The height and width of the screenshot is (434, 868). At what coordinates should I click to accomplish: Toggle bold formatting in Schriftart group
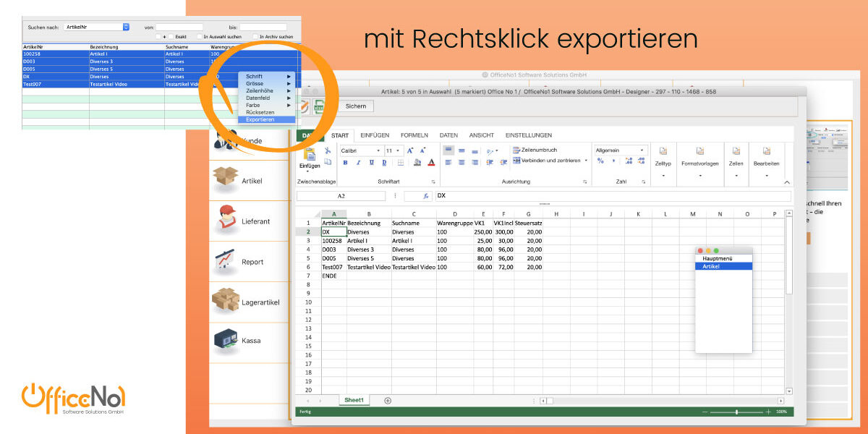coord(346,163)
